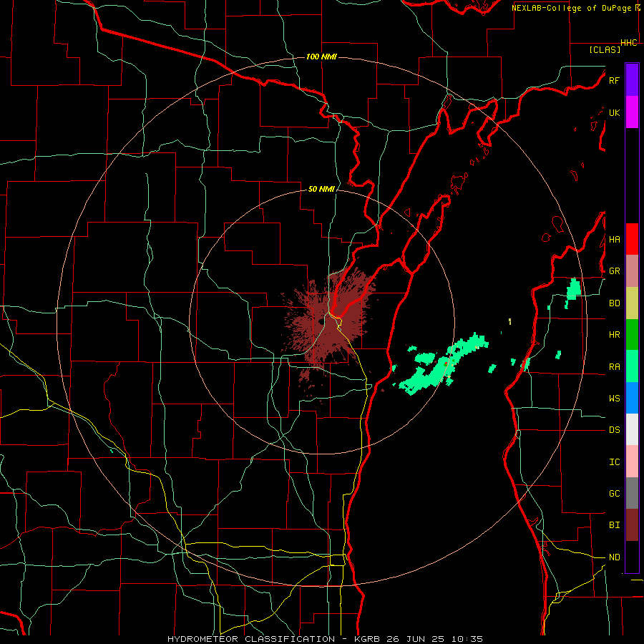This screenshot has height=644, width=644.
Task: Click the 100 NMI range ring label
Action: pyautogui.click(x=321, y=57)
